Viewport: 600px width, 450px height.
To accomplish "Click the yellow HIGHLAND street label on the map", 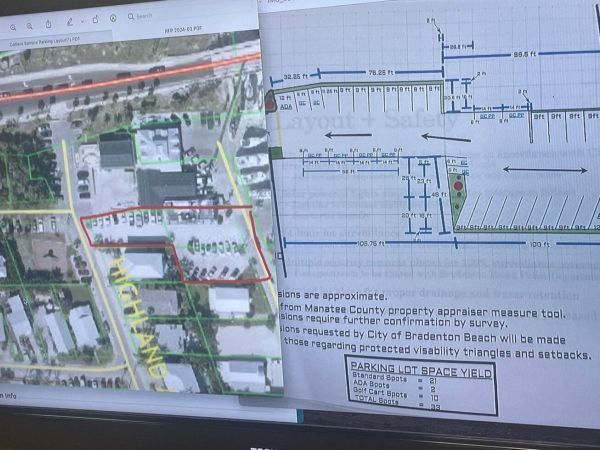I will click(x=140, y=321).
